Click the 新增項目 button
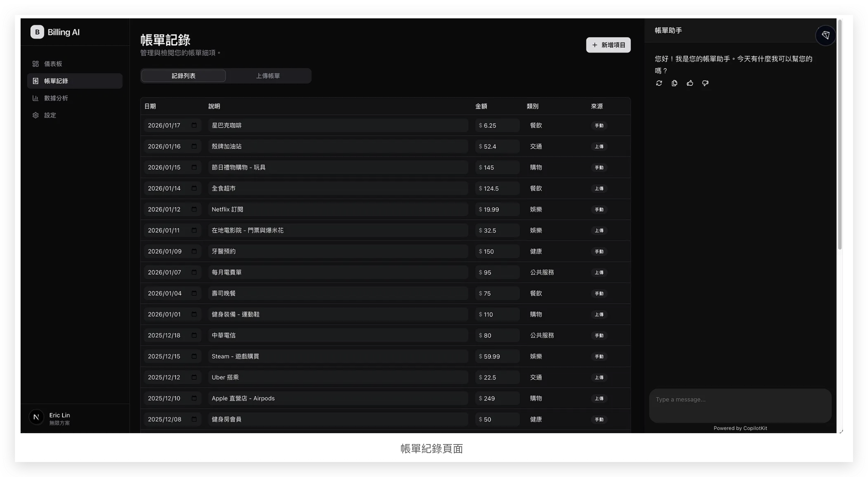 608,45
